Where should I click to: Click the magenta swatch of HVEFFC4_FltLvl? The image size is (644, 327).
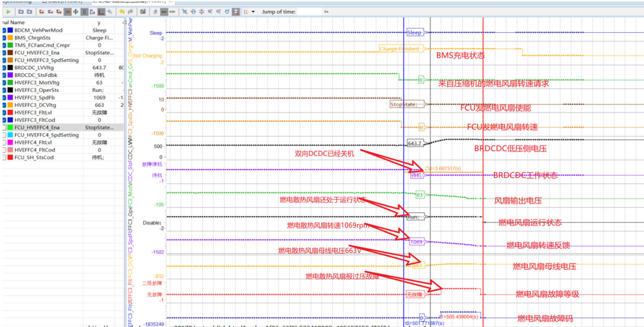pyautogui.click(x=10, y=142)
